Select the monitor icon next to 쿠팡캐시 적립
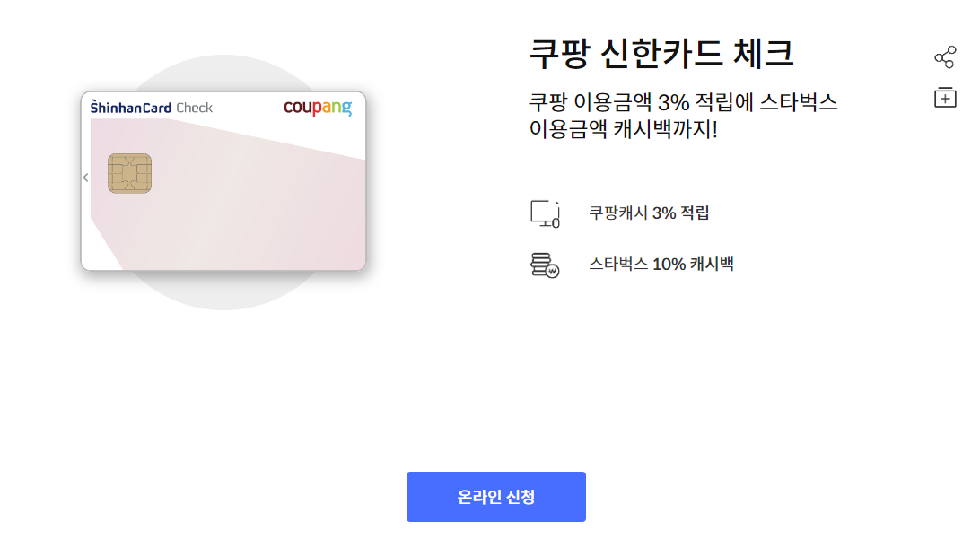The width and height of the screenshot is (980, 547). coord(544,213)
